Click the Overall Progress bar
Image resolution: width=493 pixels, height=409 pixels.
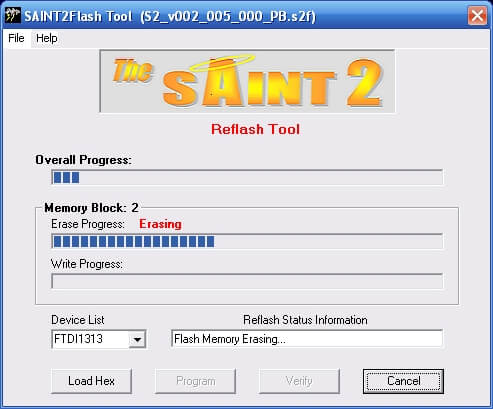pyautogui.click(x=247, y=177)
